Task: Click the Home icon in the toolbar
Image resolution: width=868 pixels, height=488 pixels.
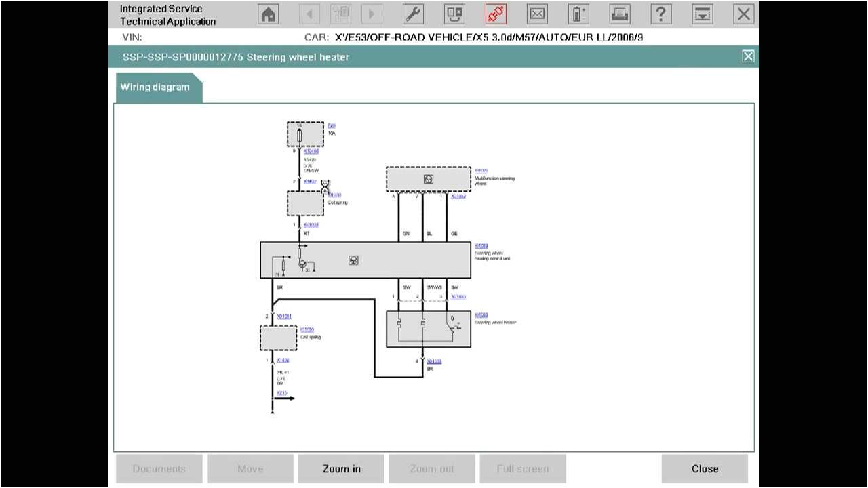Action: click(x=267, y=14)
